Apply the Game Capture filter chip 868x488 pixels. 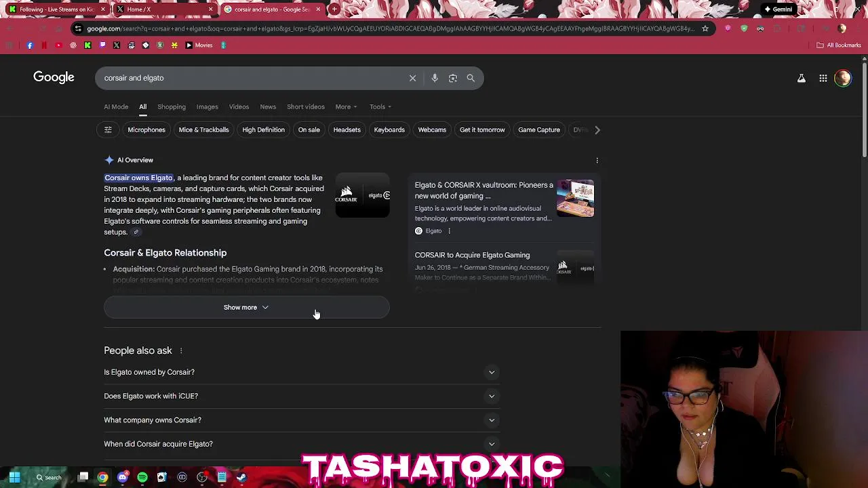pyautogui.click(x=539, y=129)
